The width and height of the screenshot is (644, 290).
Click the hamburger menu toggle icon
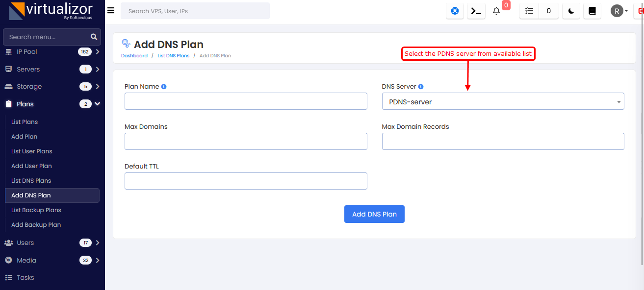111,11
